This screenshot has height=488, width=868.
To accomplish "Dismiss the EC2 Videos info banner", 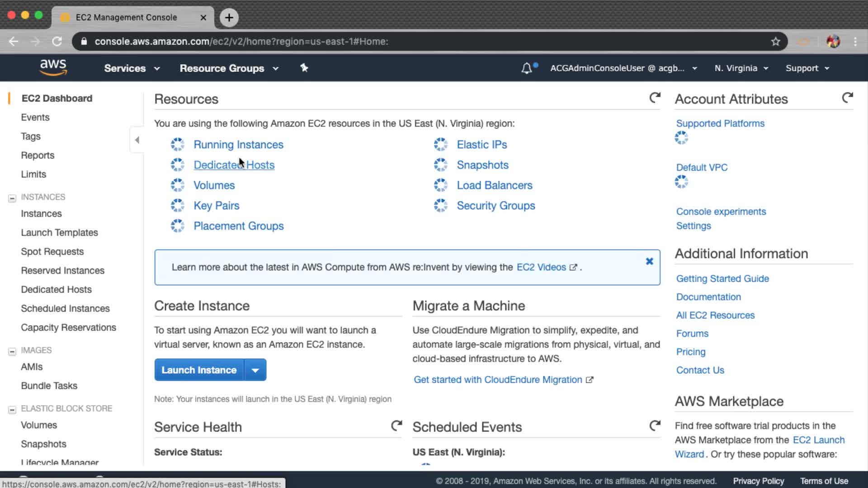I will (649, 261).
